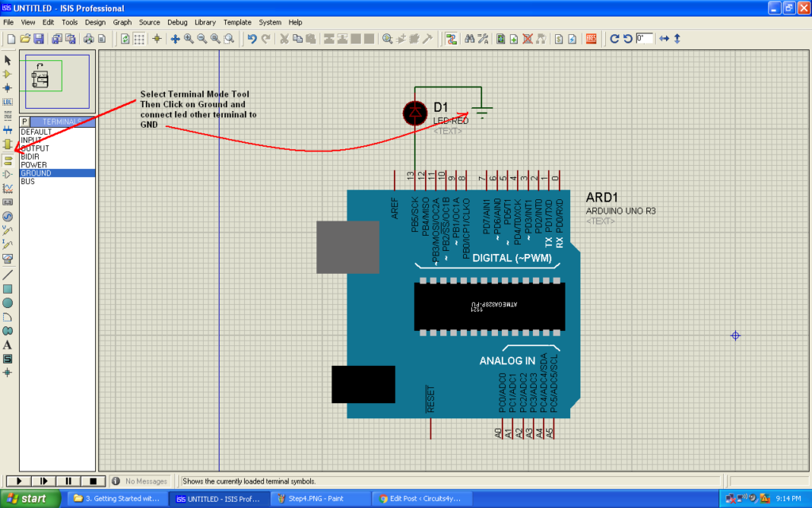Screen dimensions: 812x508
Task: Select INPUT in the terminals list
Action: 57,140
